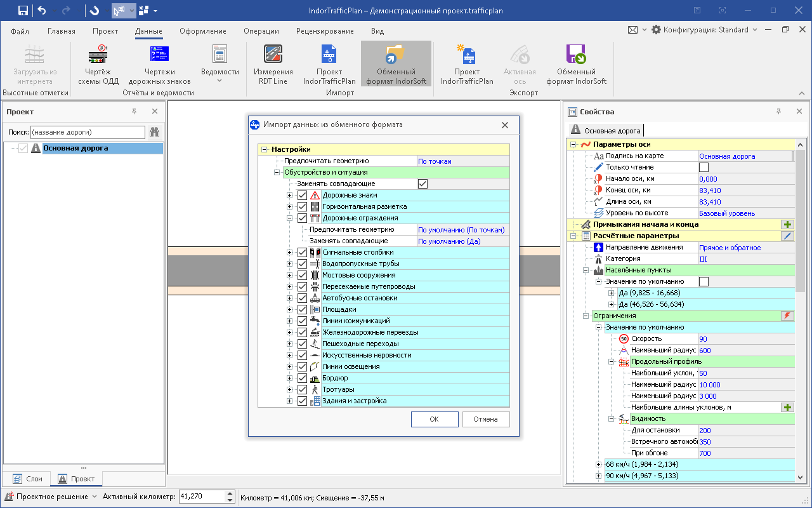Toggle the Только чтение checkbox
The height and width of the screenshot is (508, 812).
click(704, 167)
